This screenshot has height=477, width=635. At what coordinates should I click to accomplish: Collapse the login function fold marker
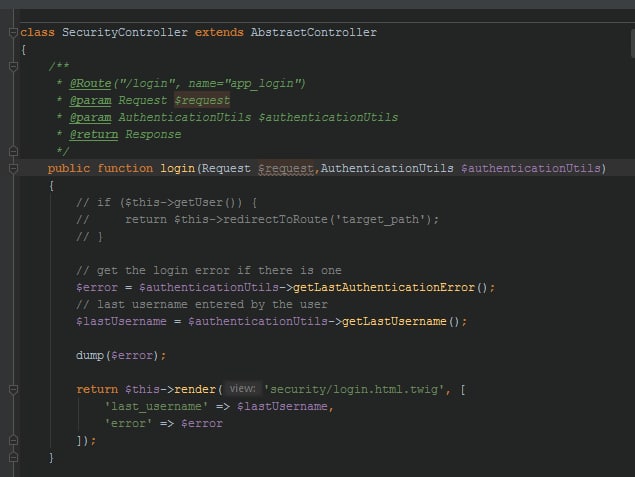tap(13, 168)
